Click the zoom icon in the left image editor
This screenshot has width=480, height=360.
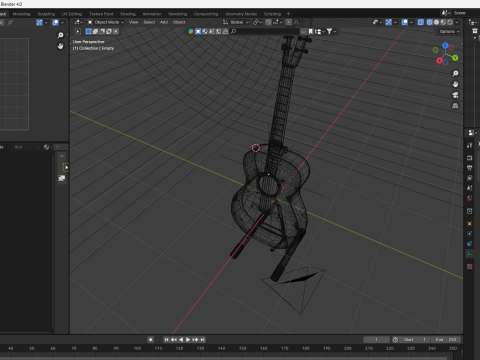[x=60, y=35]
